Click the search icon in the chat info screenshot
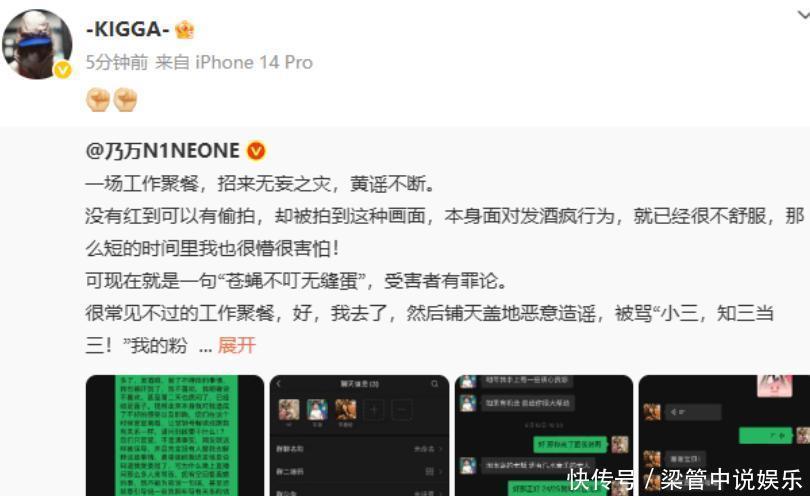This screenshot has height=496, width=810. pyautogui.click(x=434, y=384)
